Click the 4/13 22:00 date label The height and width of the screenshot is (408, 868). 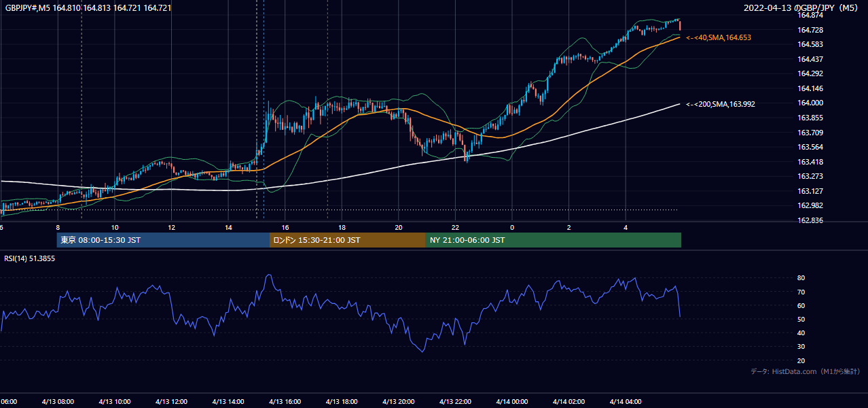click(x=455, y=402)
